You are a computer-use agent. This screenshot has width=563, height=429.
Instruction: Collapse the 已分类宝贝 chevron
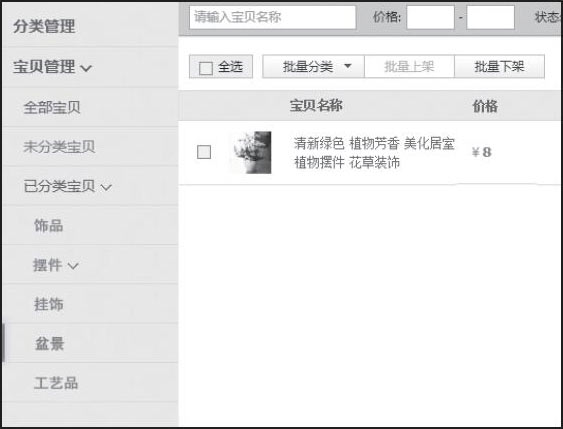click(106, 187)
